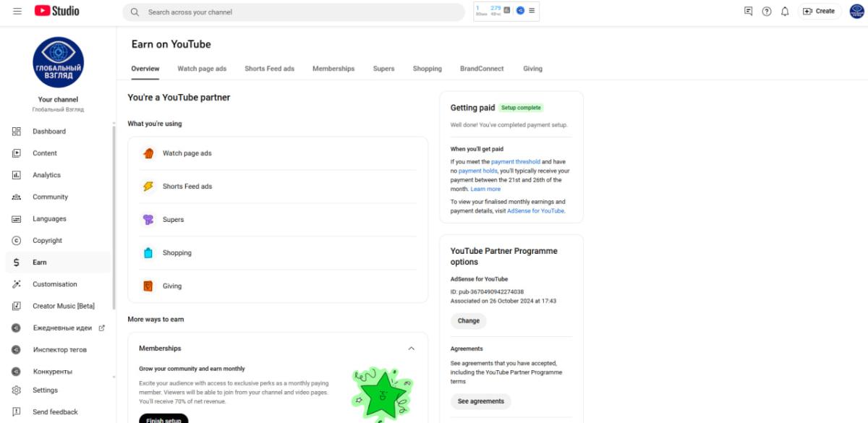Open Languages in sidebar

(x=58, y=218)
